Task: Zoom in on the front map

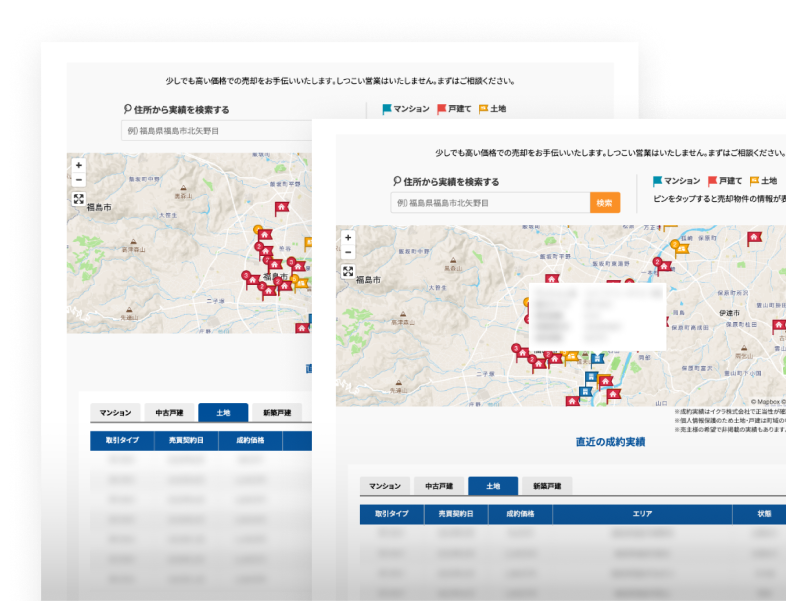Action: (x=348, y=238)
